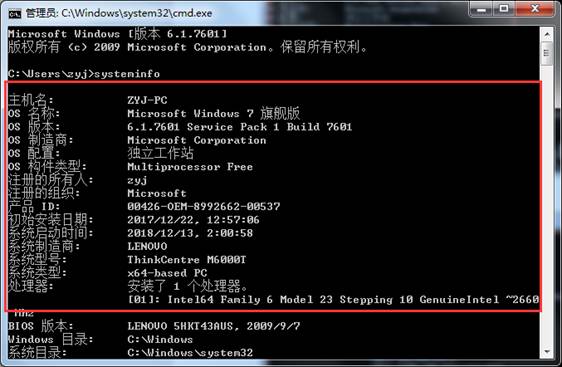Click the 主机名 label
The height and width of the screenshot is (367, 562).
point(31,100)
